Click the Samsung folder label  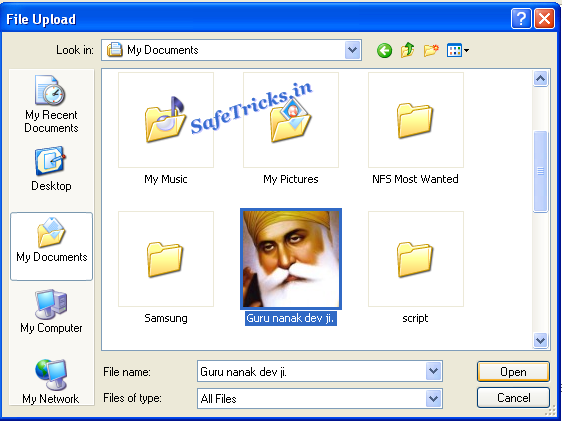(x=166, y=318)
